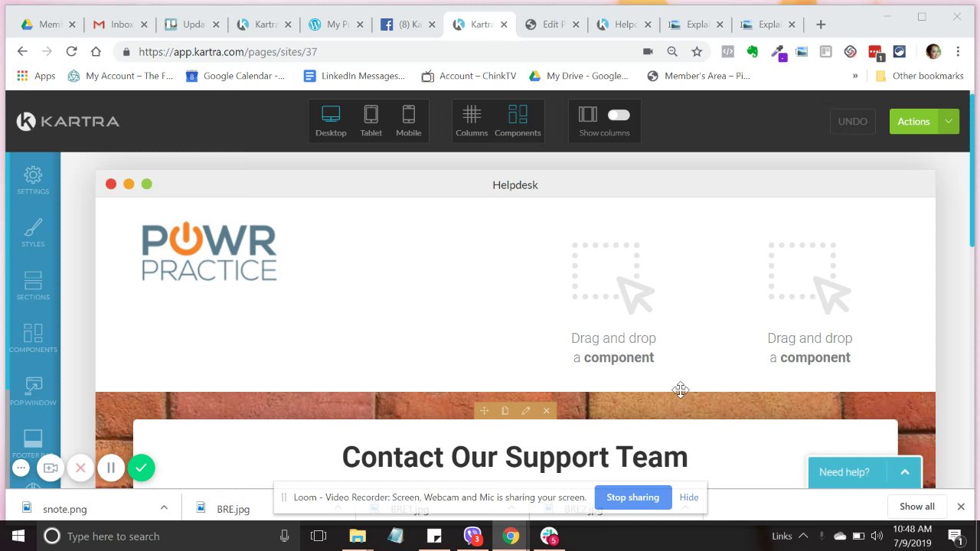Toggle the Loom camera bubble icon
The image size is (980, 551).
pyautogui.click(x=51, y=468)
